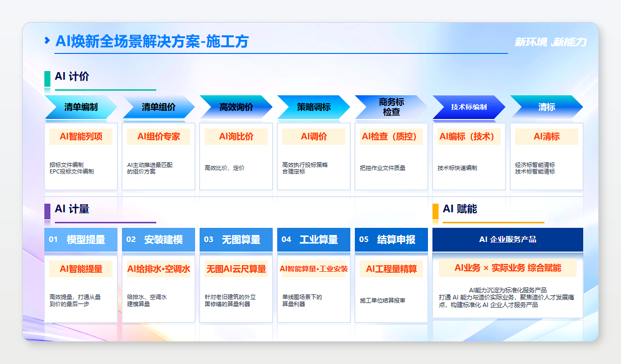Click the AI 企业服务产品 header
The height and width of the screenshot is (364, 621).
(x=508, y=239)
